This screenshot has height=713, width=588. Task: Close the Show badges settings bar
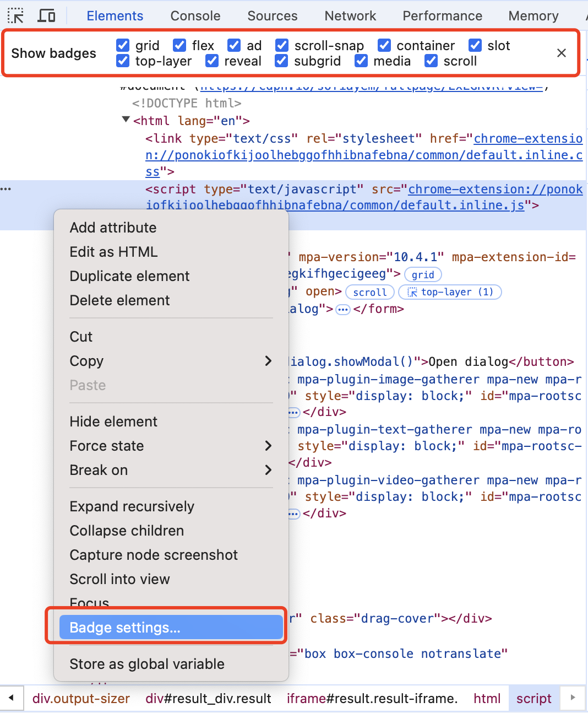pyautogui.click(x=562, y=53)
